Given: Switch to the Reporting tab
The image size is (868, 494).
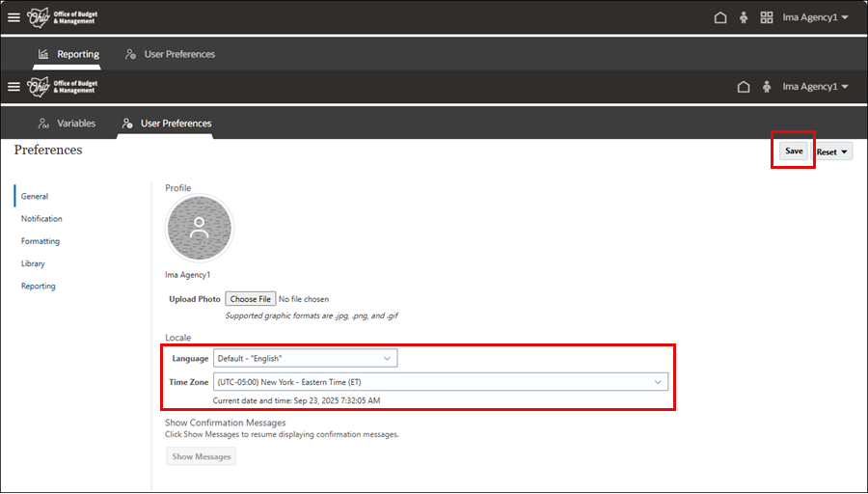Looking at the screenshot, I should tap(68, 54).
